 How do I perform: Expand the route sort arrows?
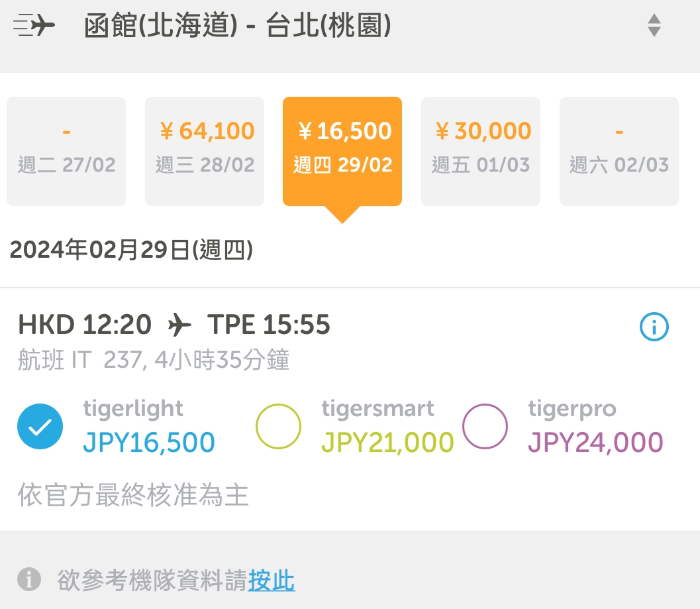click(x=654, y=25)
